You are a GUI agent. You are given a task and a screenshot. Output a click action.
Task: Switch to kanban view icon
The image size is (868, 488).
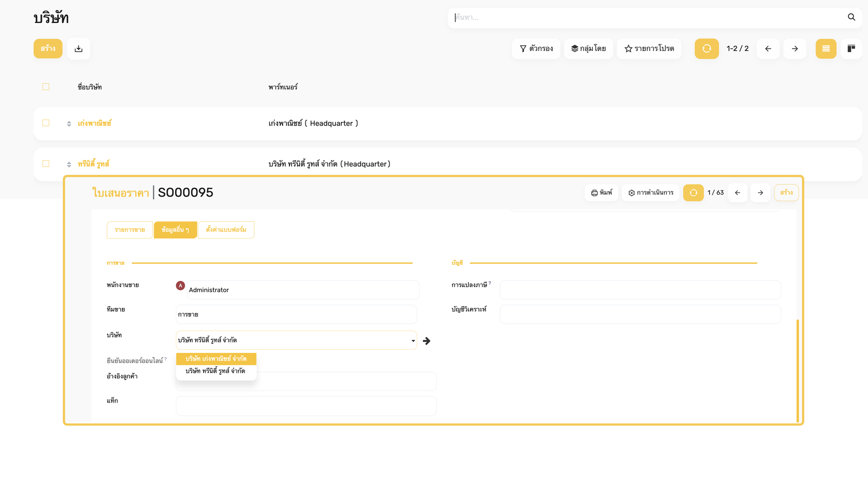click(x=851, y=49)
